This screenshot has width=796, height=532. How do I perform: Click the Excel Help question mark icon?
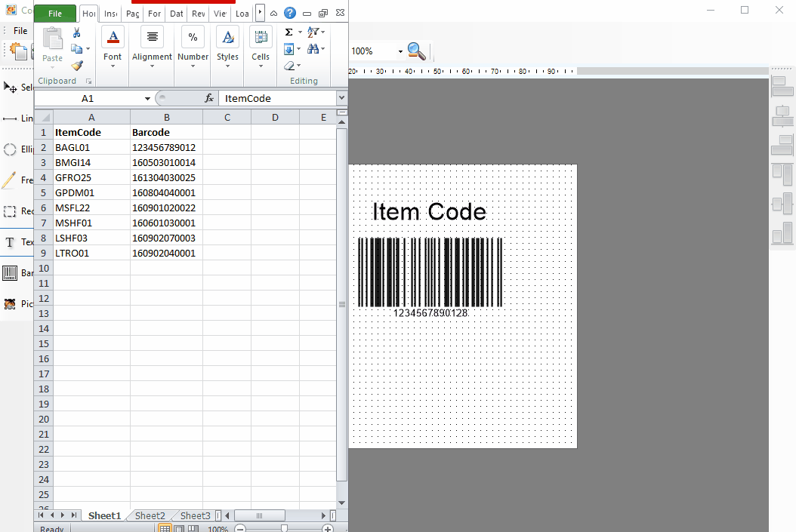click(290, 13)
